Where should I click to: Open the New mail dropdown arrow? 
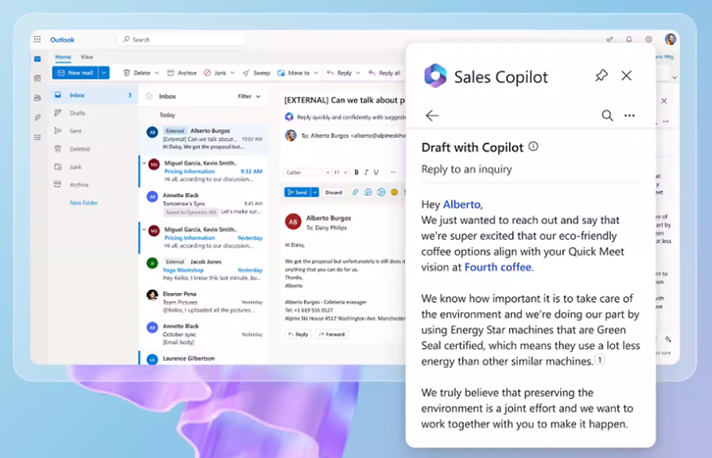[104, 73]
